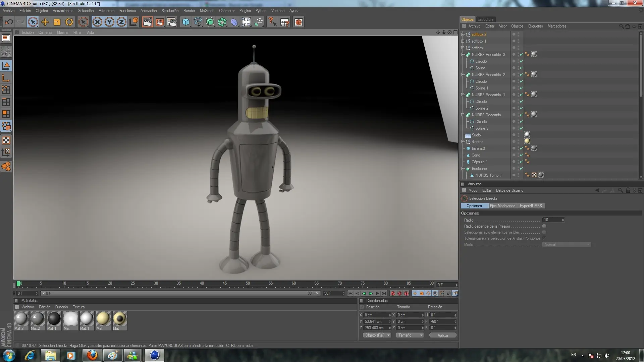Add a Cube primitive object
The width and height of the screenshot is (644, 362).
tap(186, 22)
